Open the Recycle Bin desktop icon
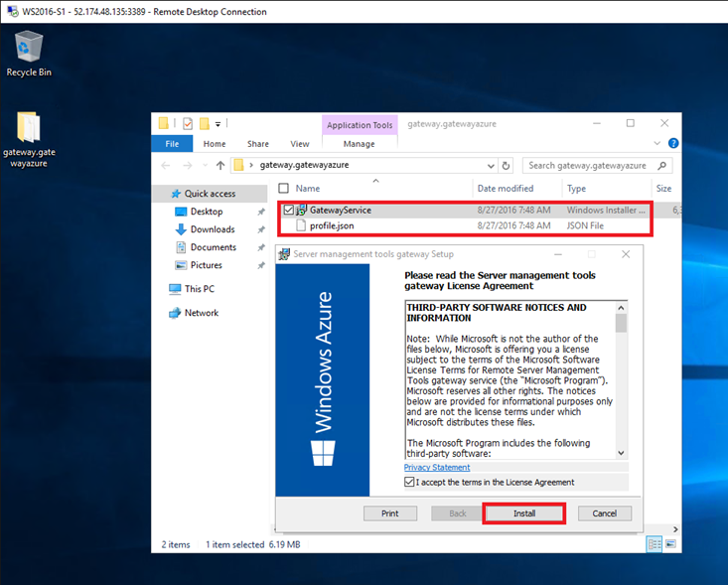This screenshot has height=585, width=728. 29,54
